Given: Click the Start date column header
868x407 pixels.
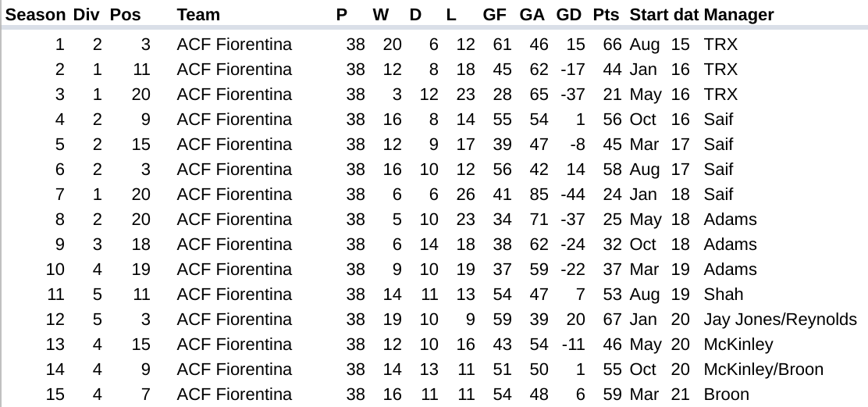Looking at the screenshot, I should (x=663, y=15).
